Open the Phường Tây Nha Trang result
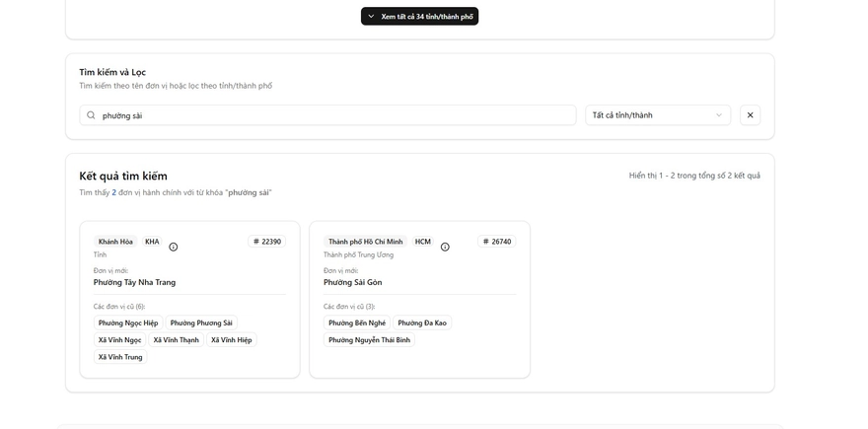Screen dimensions: 868x429 134,282
